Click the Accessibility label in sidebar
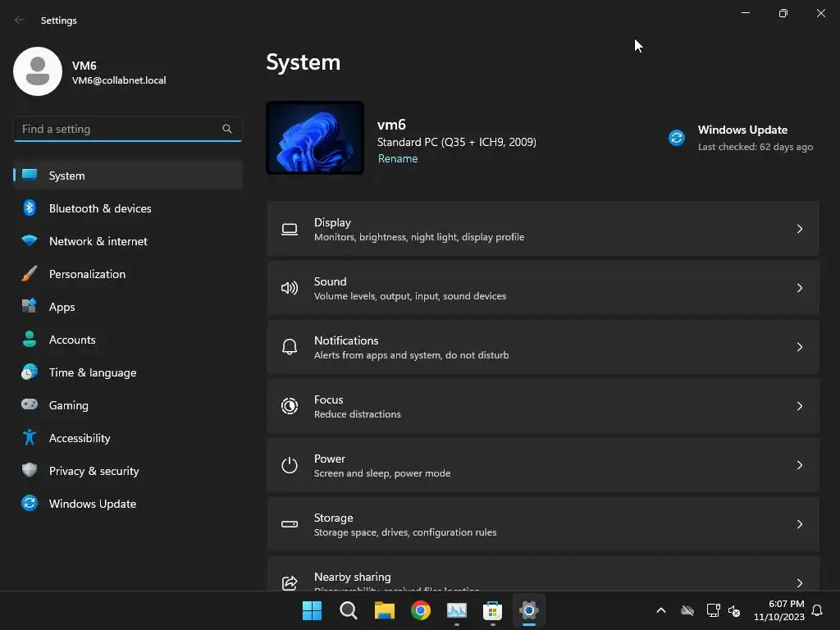Image resolution: width=840 pixels, height=630 pixels. coord(80,438)
